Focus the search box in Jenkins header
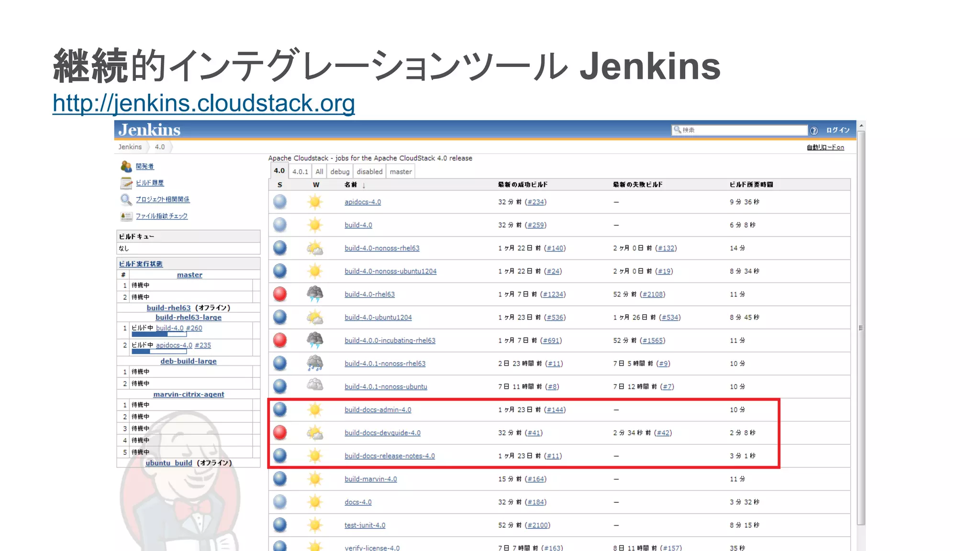The image size is (980, 551). click(x=740, y=130)
